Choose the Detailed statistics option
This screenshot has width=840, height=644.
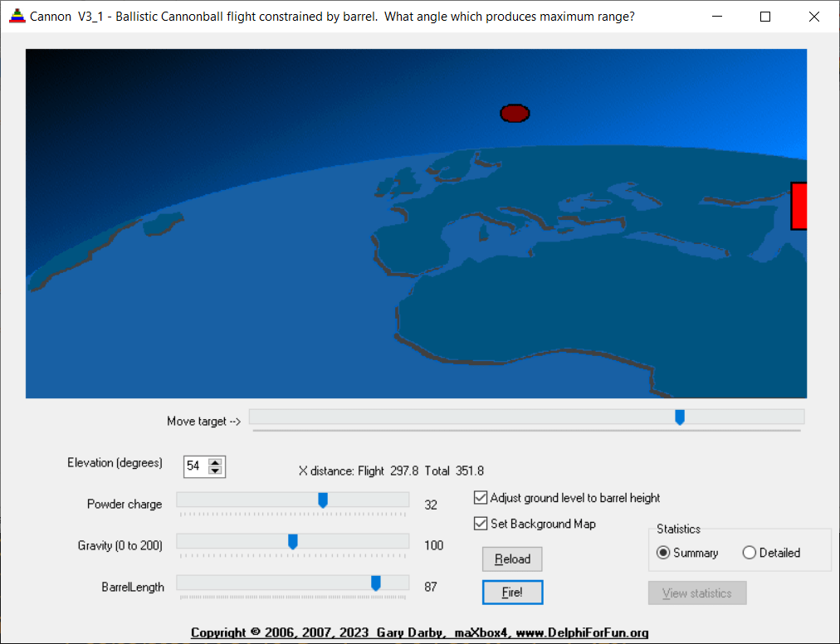point(750,553)
